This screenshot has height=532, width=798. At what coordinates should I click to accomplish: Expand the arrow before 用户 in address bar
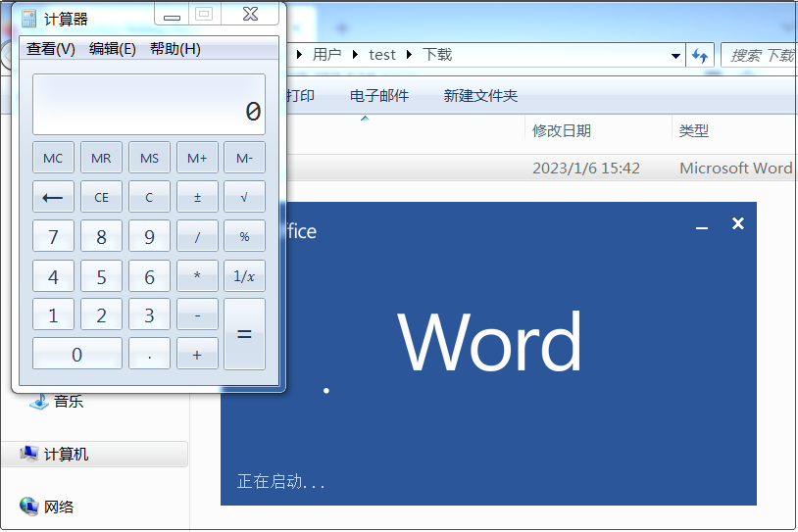pos(300,55)
